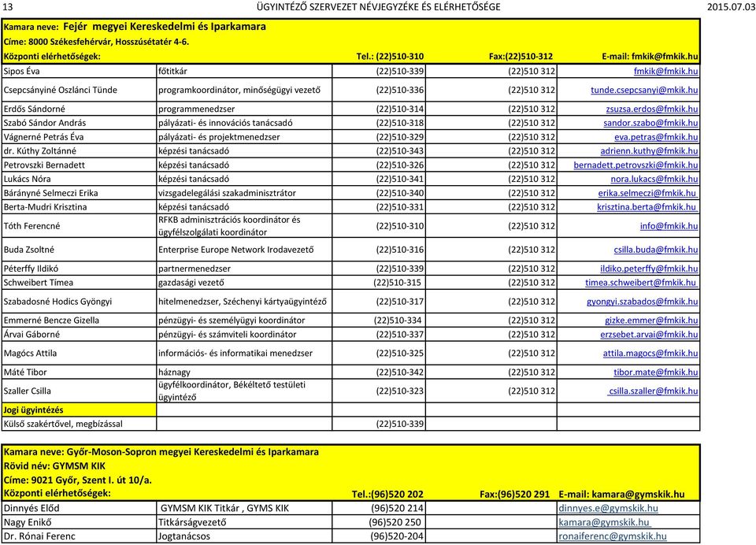Viewport: 756px width, 545px height.
Task: Click the job title főtitkár
Action: 172,72
